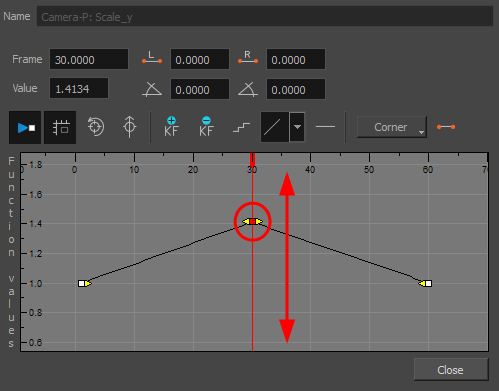The height and width of the screenshot is (391, 499).
Task: Click the Close button
Action: (451, 369)
